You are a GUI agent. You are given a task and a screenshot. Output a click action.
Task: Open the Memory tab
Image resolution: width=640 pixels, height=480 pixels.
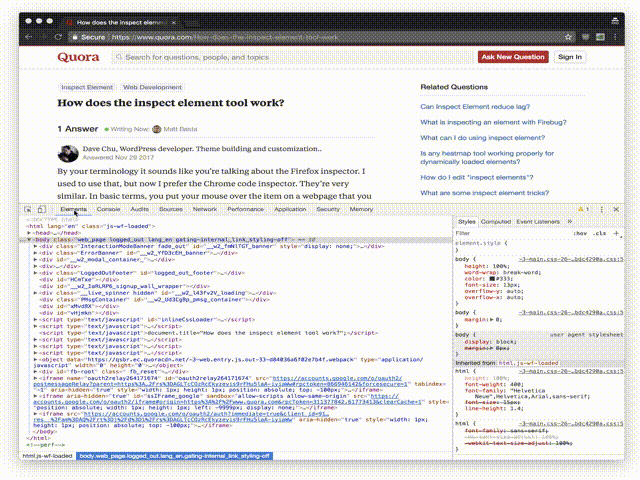361,209
